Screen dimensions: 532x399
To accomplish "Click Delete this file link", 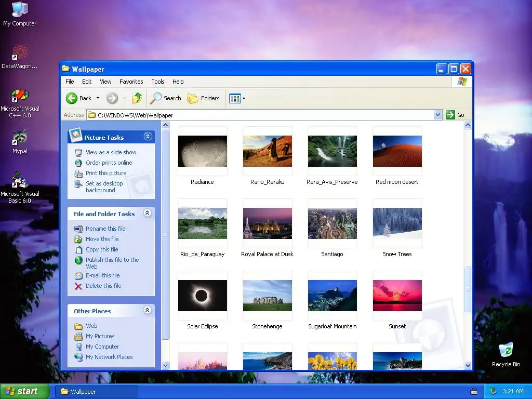I will [103, 286].
